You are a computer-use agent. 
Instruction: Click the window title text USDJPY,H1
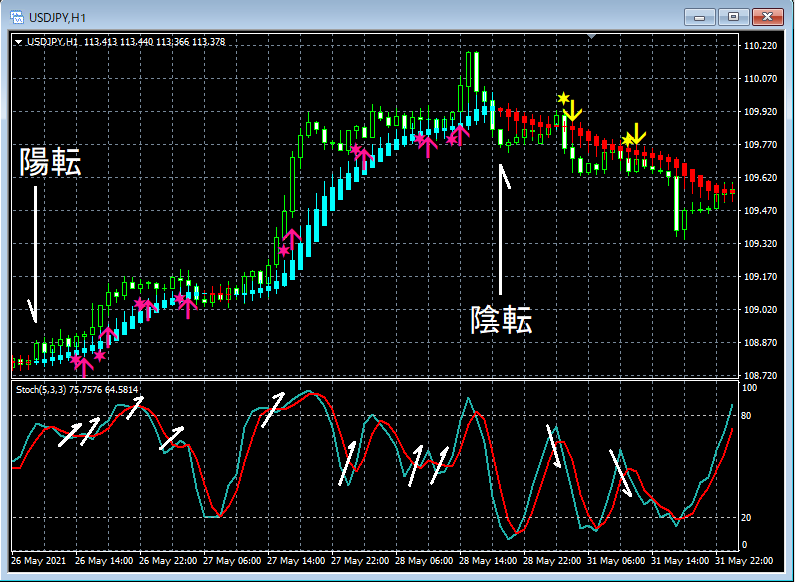click(x=57, y=18)
